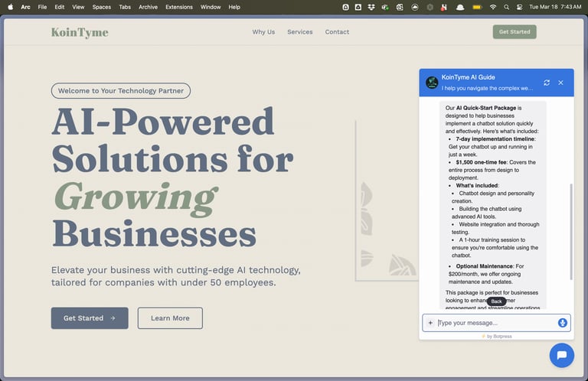Click the Welcome to Your Technology Partner badge
The image size is (588, 381).
pyautogui.click(x=121, y=91)
